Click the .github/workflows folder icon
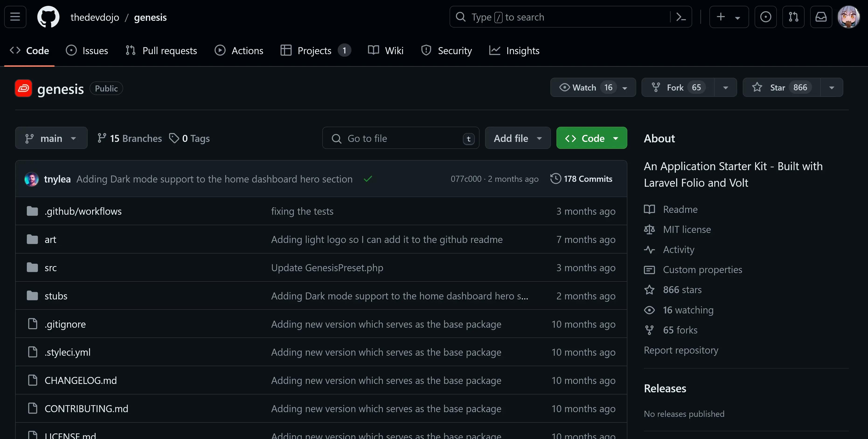Image resolution: width=868 pixels, height=439 pixels. (x=32, y=211)
